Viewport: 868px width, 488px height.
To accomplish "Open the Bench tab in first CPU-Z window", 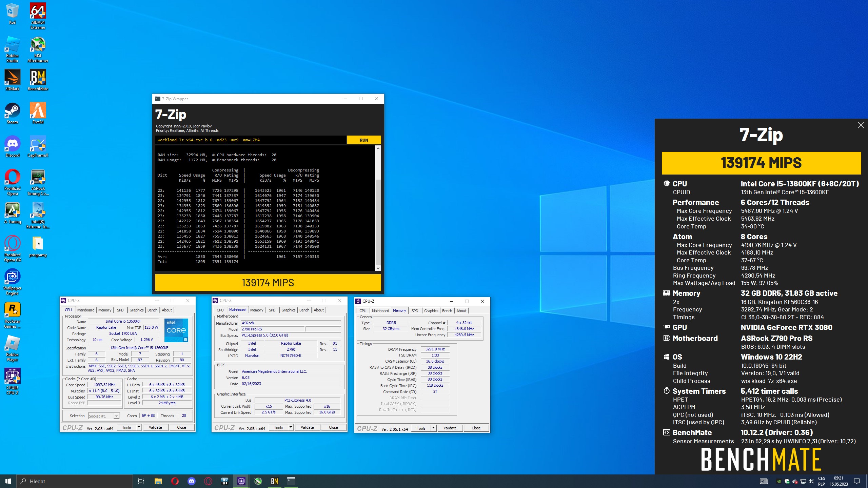I will point(153,310).
